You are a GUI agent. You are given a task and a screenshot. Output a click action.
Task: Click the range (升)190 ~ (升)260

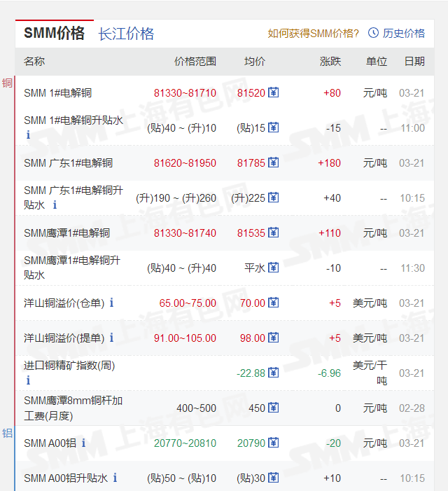point(176,198)
